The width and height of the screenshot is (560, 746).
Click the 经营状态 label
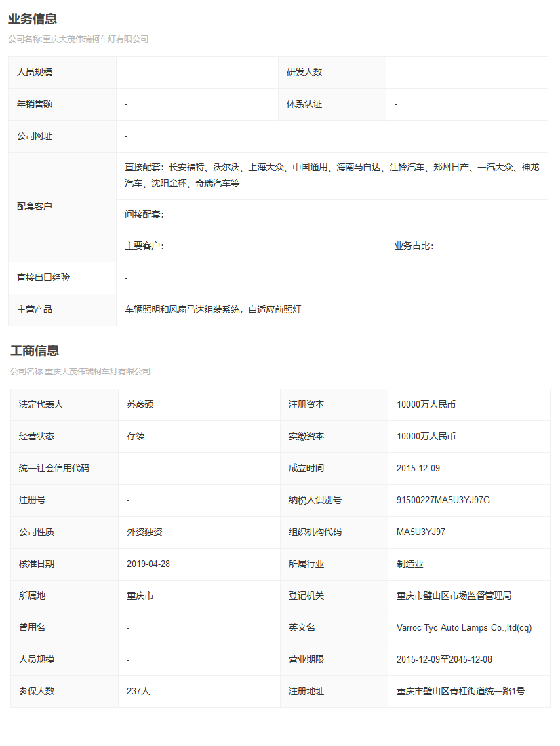point(36,436)
